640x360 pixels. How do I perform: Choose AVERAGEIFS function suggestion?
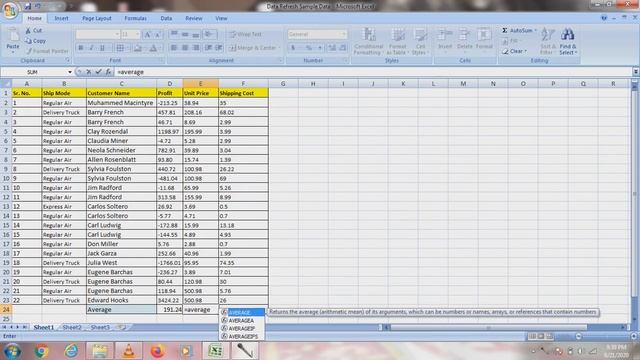point(242,336)
